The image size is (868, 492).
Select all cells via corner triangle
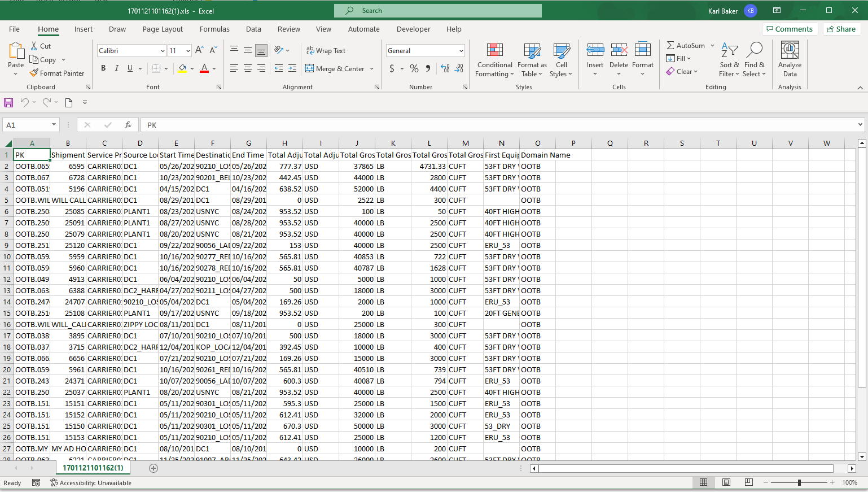point(8,143)
